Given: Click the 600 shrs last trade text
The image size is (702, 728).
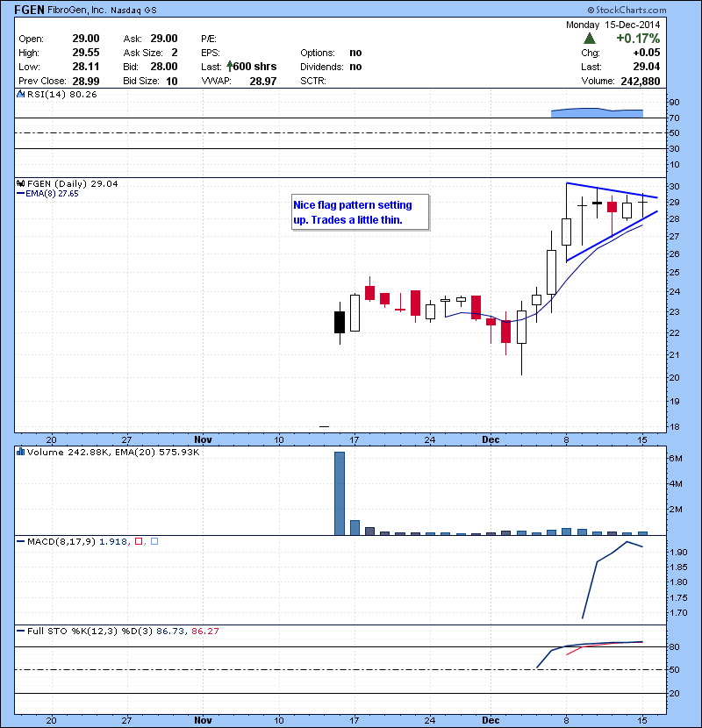Looking at the screenshot, I should 254,67.
